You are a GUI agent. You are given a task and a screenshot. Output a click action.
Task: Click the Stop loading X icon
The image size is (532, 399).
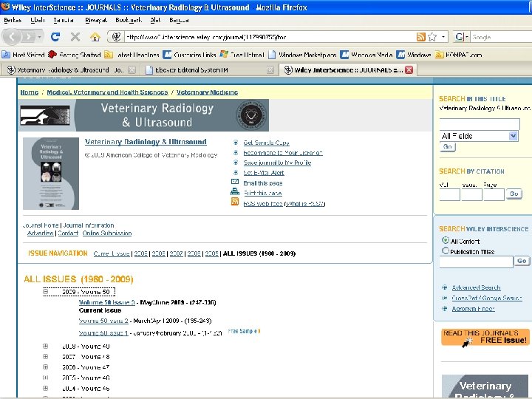point(75,37)
